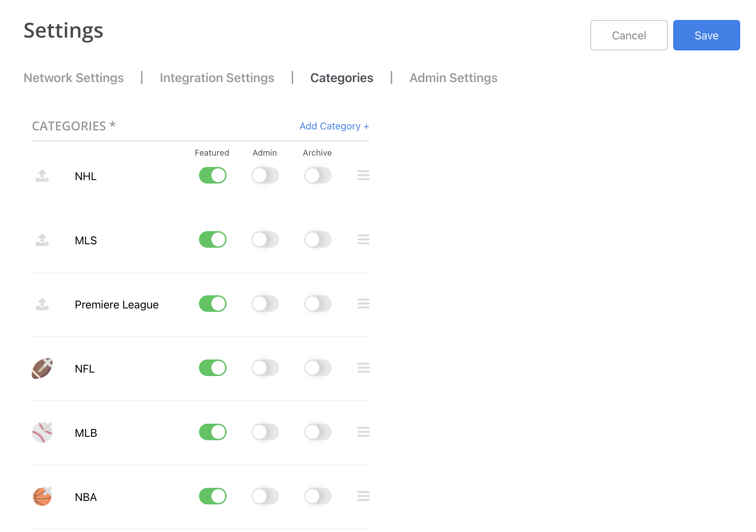Disable the Featured toggle for NHL
756x532 pixels.
212,175
